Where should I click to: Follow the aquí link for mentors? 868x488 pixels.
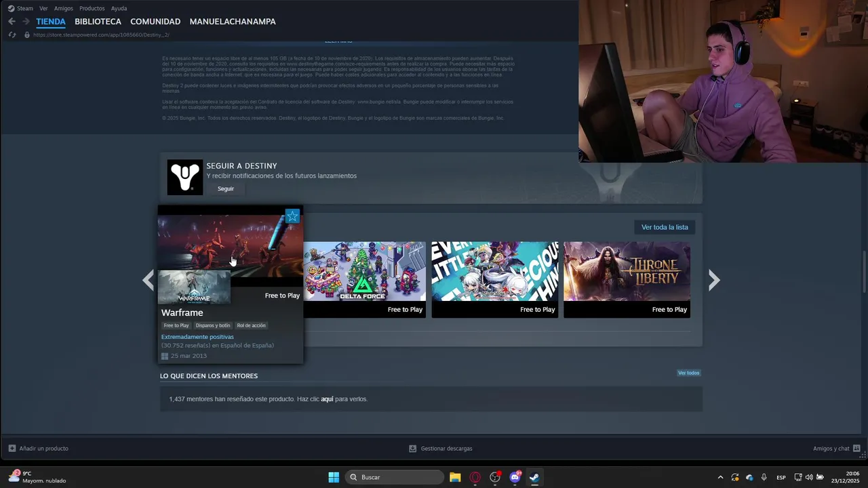coord(327,399)
